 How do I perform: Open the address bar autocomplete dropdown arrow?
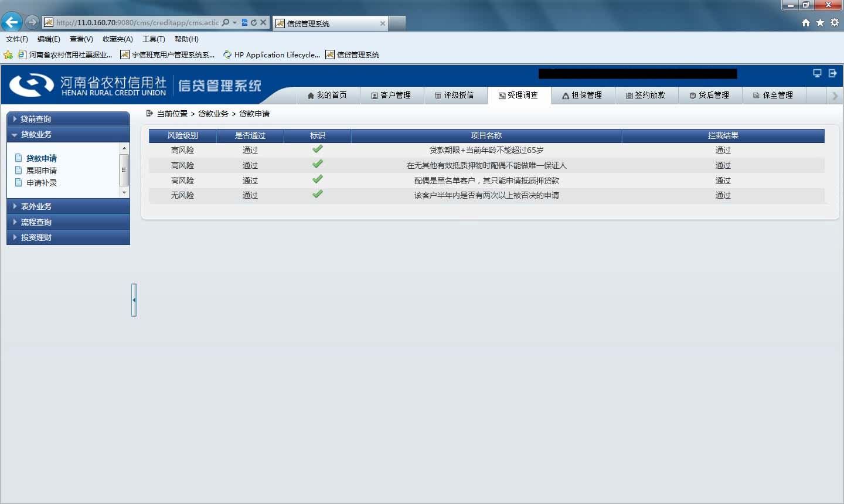[x=235, y=22]
